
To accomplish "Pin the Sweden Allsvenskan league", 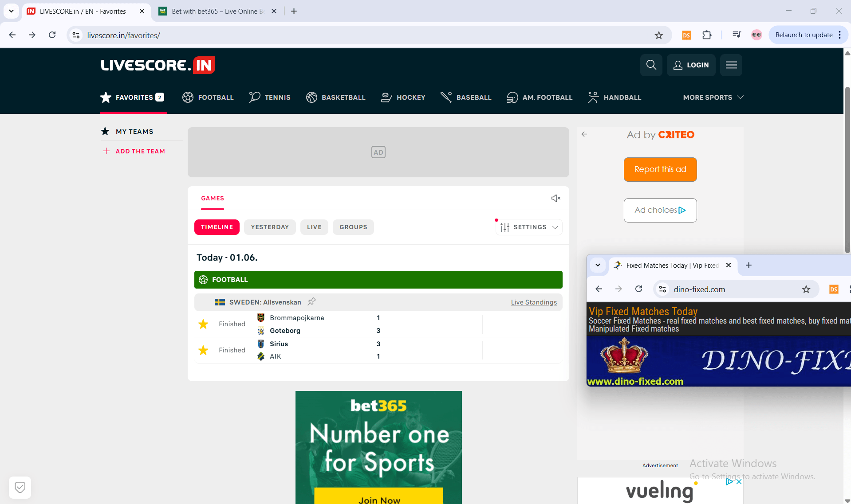I will point(312,302).
